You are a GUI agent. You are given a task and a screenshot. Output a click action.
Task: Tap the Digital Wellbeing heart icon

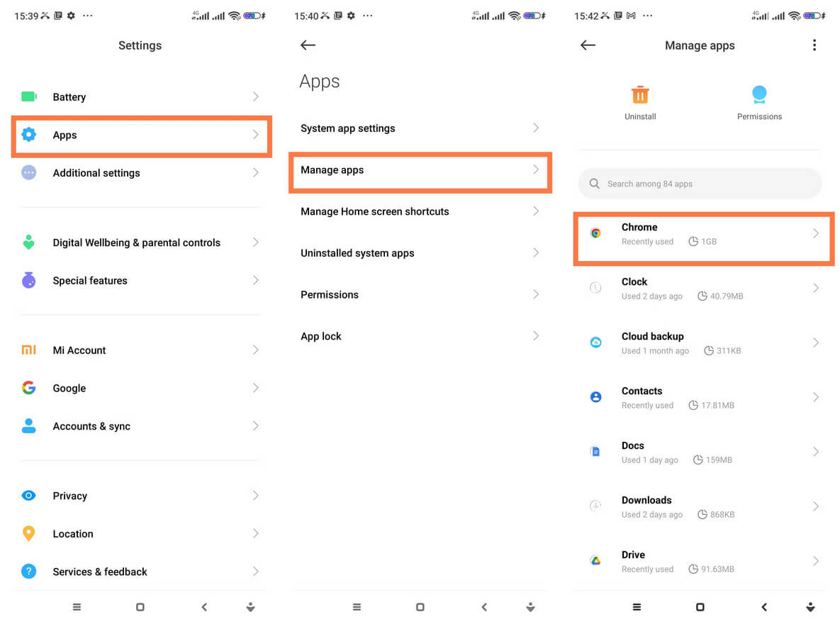click(29, 243)
